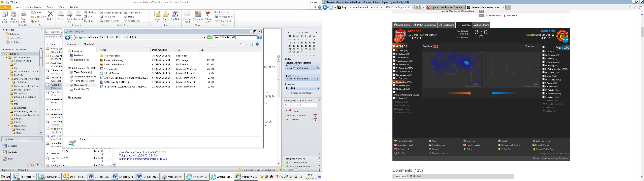Collapse the 2016 programme folder tree
Viewport: 644px width, 181px height.
point(7,57)
